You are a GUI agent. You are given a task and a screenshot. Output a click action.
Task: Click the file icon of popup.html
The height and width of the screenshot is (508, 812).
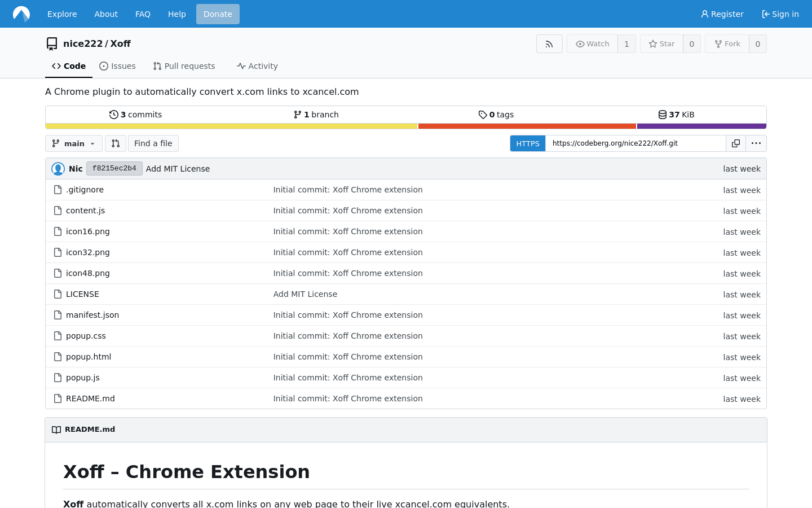click(x=58, y=357)
